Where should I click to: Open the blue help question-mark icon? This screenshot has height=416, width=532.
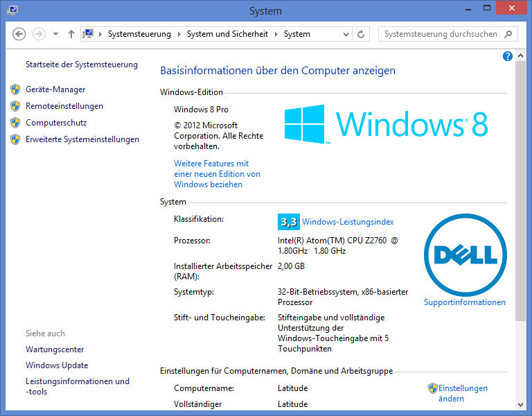508,56
